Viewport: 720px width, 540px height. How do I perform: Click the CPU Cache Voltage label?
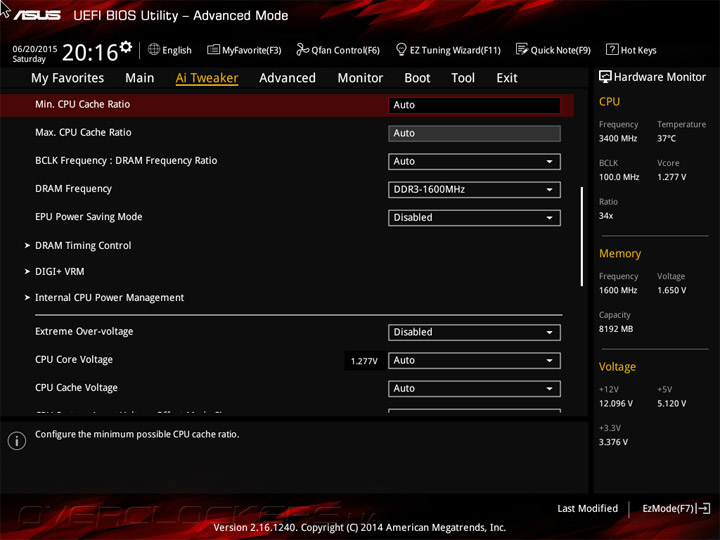(76, 388)
